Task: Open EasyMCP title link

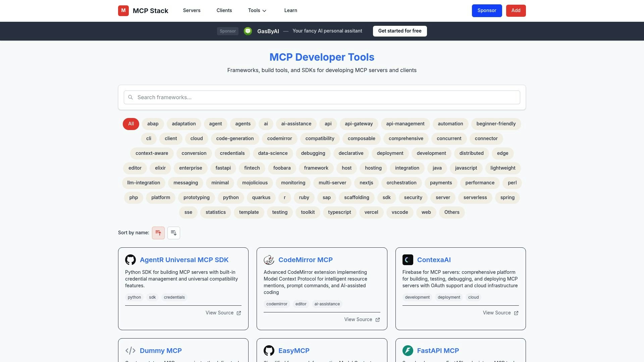Action: click(x=294, y=351)
